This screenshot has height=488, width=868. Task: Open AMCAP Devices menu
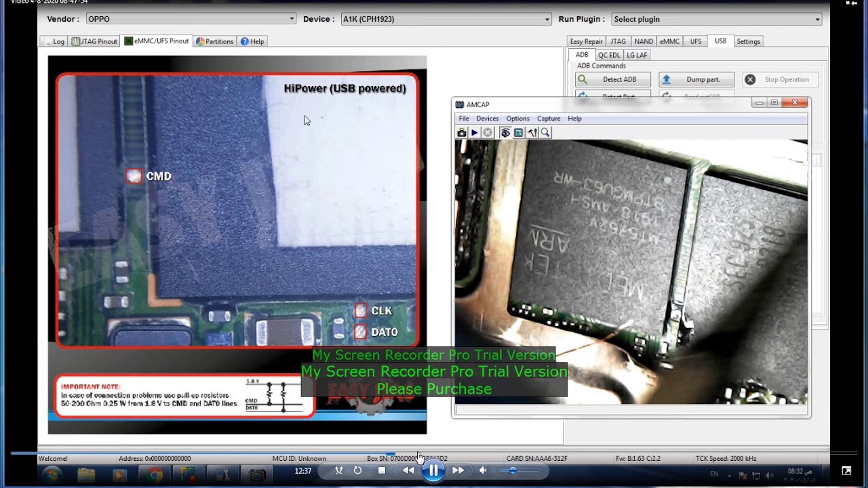487,119
